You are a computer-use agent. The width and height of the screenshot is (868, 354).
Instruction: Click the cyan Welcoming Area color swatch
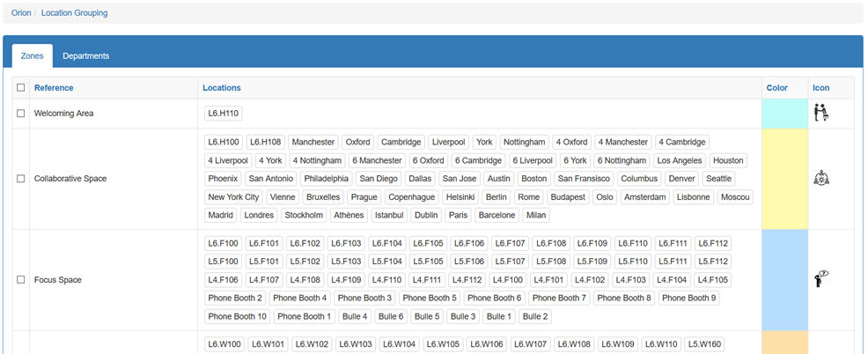785,114
